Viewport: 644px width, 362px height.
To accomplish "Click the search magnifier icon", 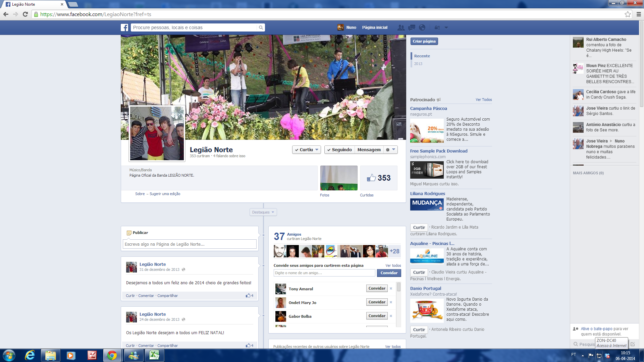I will pyautogui.click(x=261, y=27).
